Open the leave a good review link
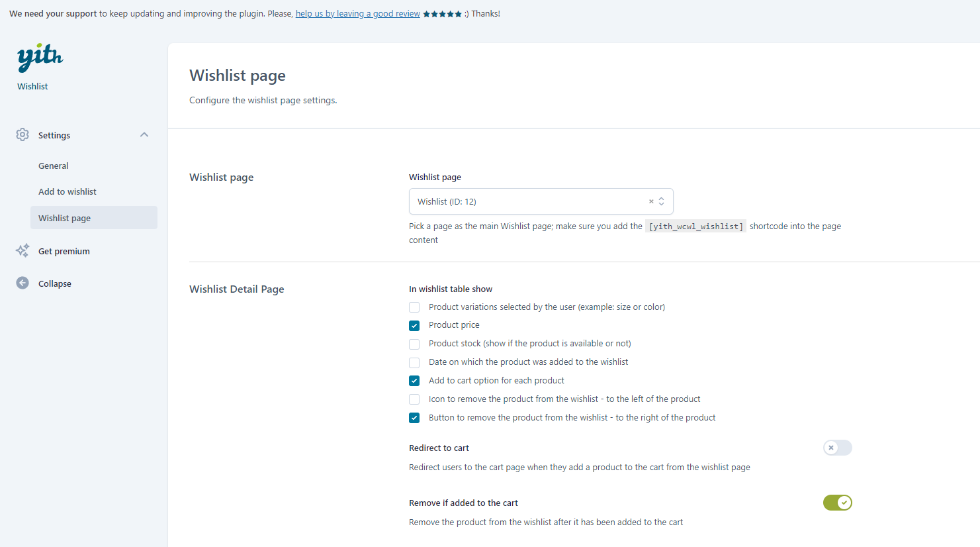 (x=357, y=14)
